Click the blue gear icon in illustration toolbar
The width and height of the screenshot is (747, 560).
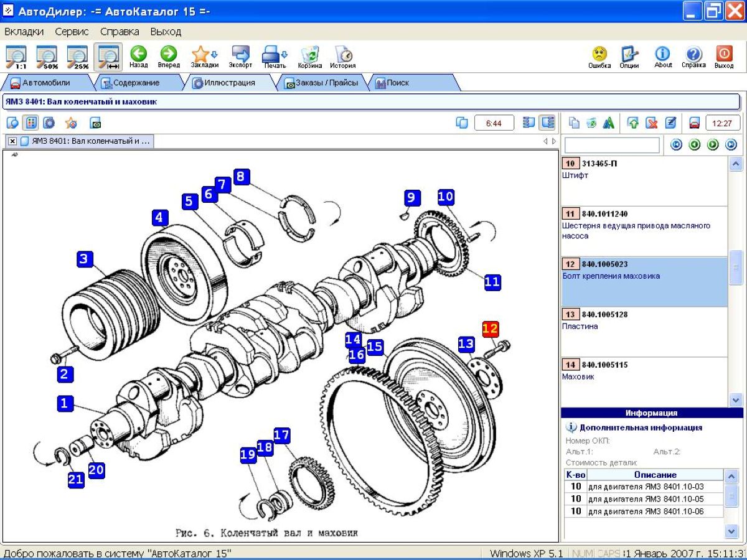point(49,123)
